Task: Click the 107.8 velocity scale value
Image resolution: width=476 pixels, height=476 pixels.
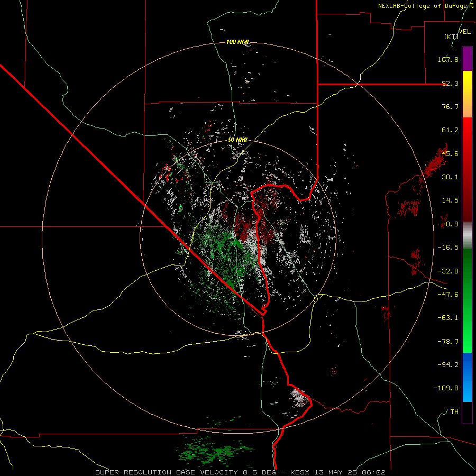Action: click(x=448, y=59)
